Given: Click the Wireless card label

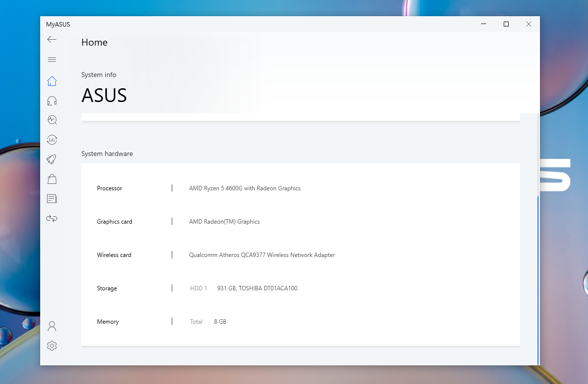Looking at the screenshot, I should pos(114,255).
